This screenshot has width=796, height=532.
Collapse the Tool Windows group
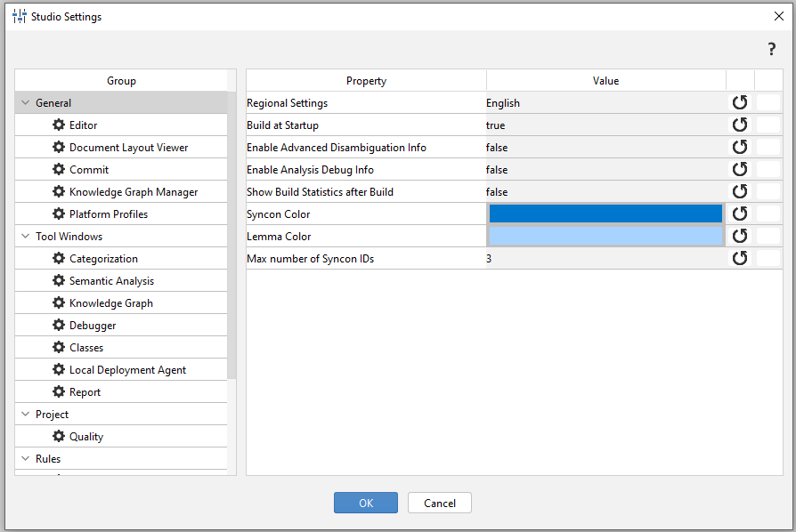[x=26, y=237]
